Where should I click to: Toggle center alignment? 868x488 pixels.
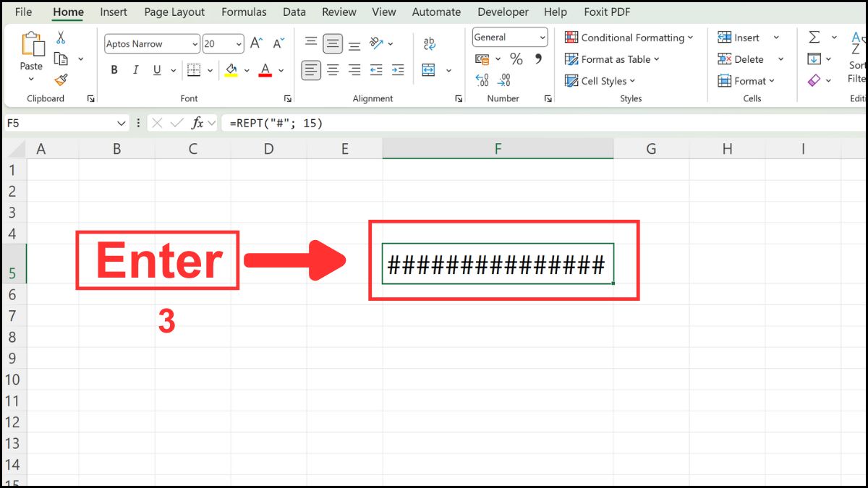click(332, 69)
